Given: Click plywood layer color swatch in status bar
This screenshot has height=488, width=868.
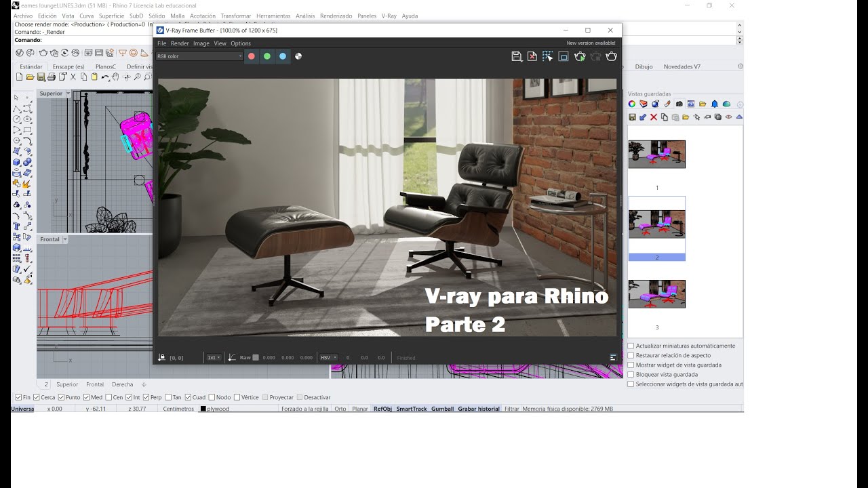Looking at the screenshot, I should point(203,409).
